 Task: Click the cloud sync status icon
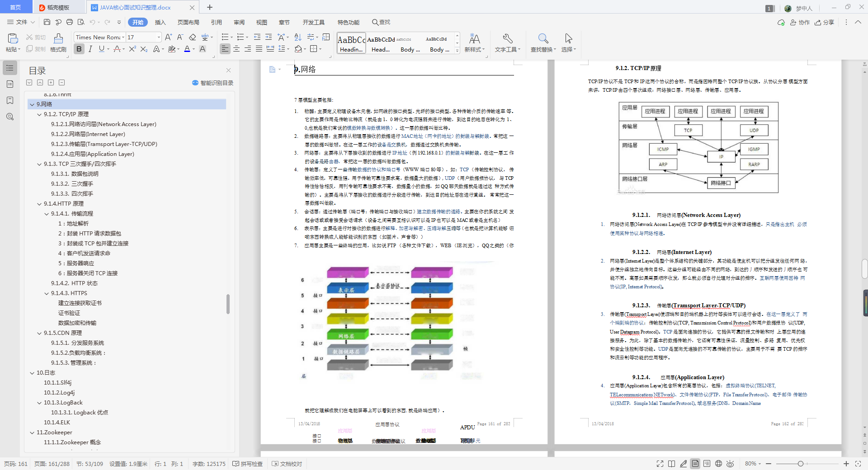pos(781,22)
